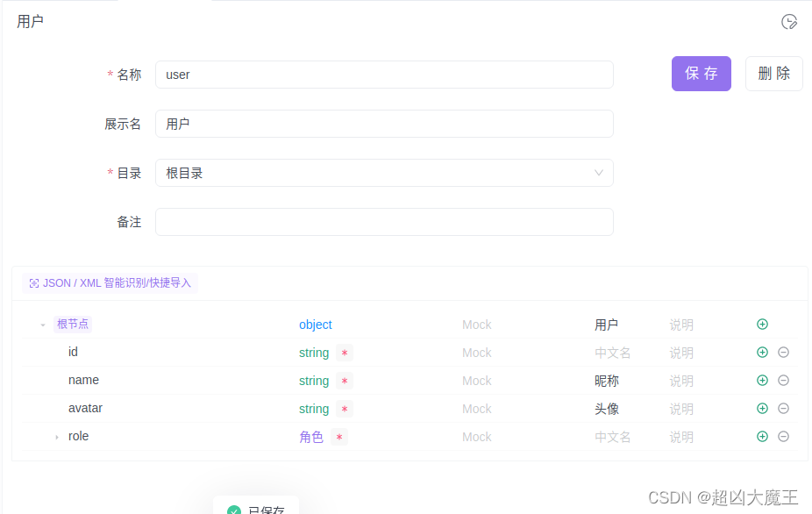Click the 中文名 placeholder in the role row
Viewport: 812px width, 514px height.
tap(613, 437)
